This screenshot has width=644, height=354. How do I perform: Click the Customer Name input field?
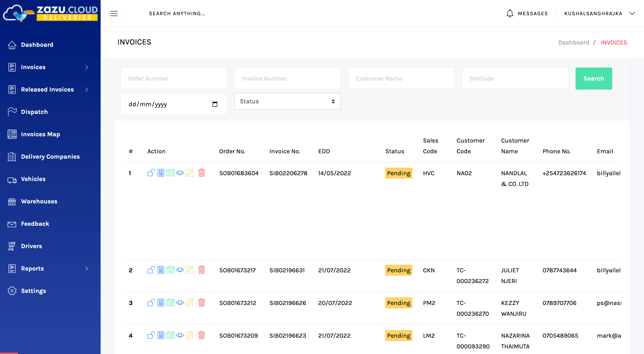(401, 79)
